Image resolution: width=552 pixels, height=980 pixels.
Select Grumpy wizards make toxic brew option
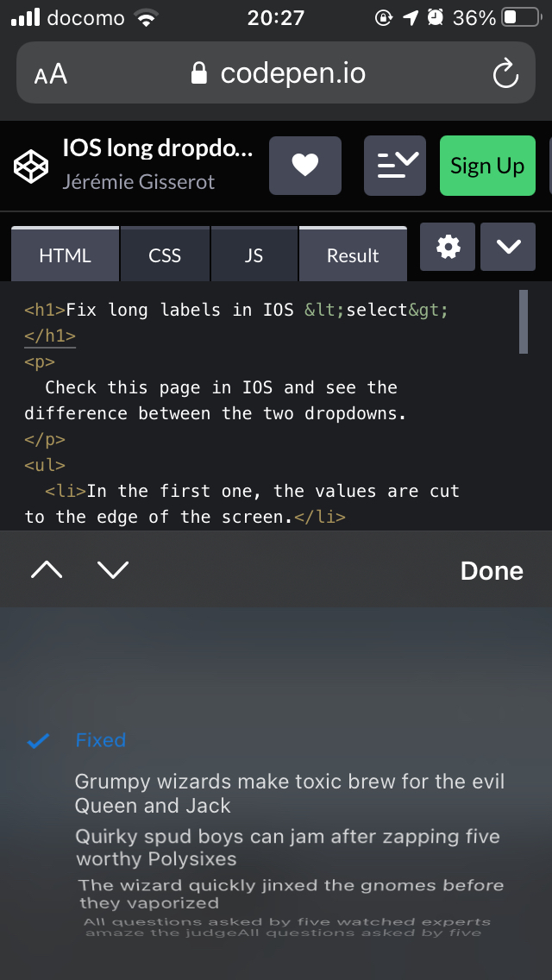[x=290, y=793]
